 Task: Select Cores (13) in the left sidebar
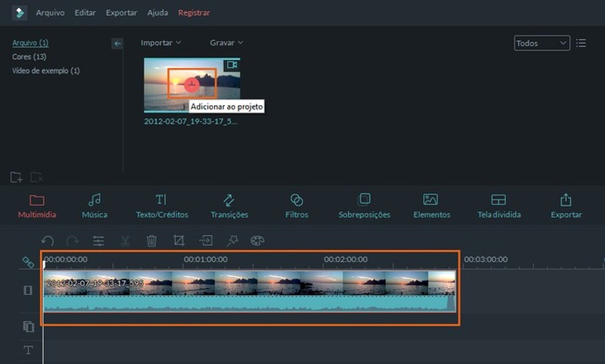point(30,57)
